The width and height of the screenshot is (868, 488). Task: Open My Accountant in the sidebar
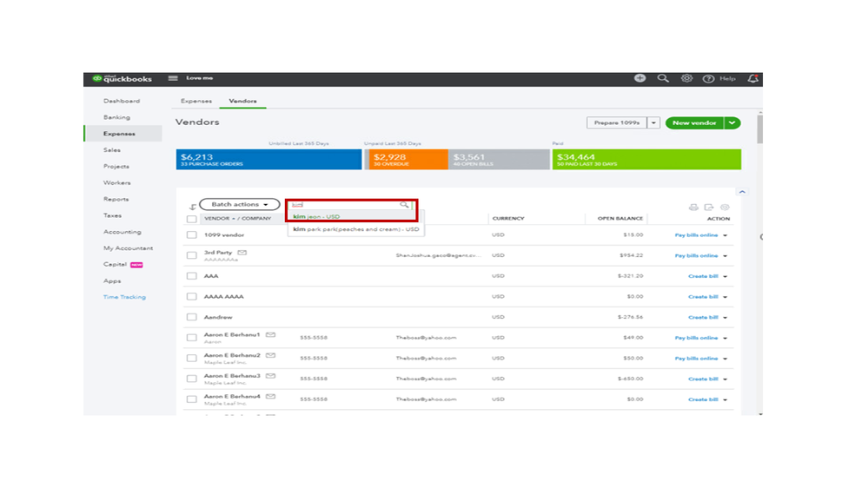128,248
